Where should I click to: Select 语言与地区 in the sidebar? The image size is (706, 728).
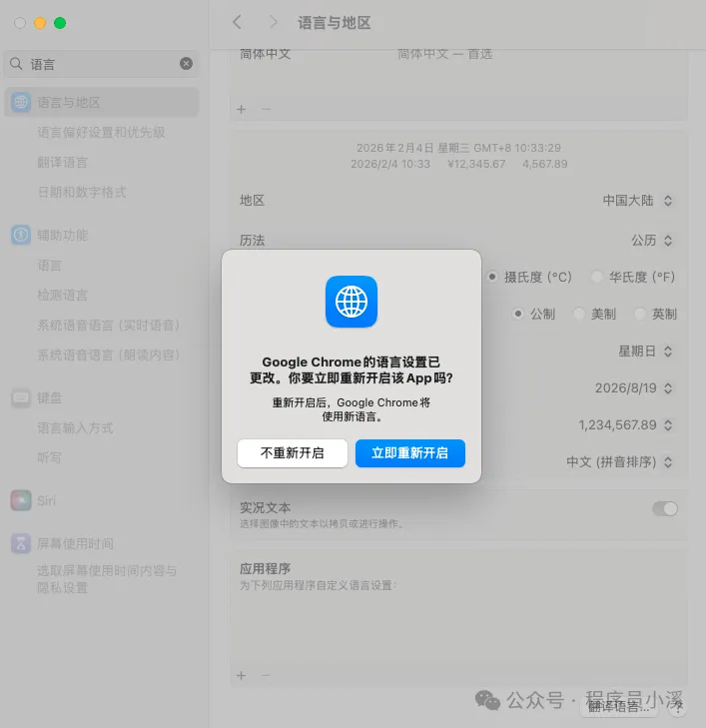click(101, 102)
